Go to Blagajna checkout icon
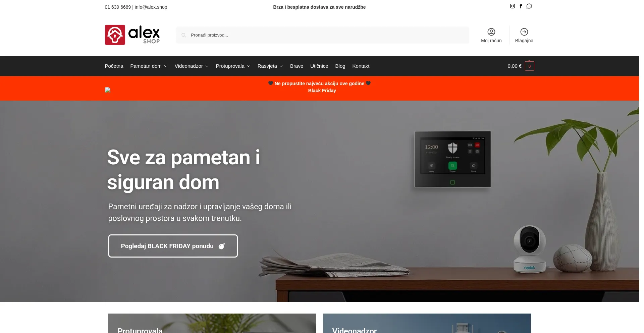The height and width of the screenshot is (333, 644). pyautogui.click(x=524, y=32)
